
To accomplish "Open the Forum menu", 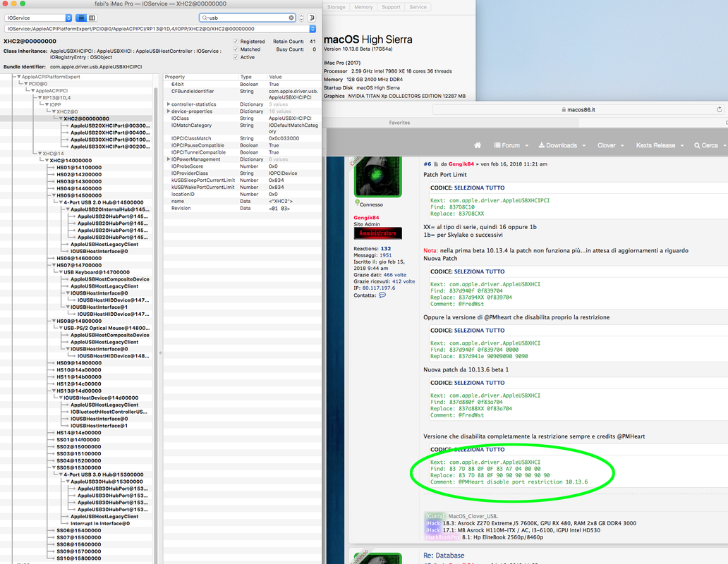I will click(x=511, y=145).
